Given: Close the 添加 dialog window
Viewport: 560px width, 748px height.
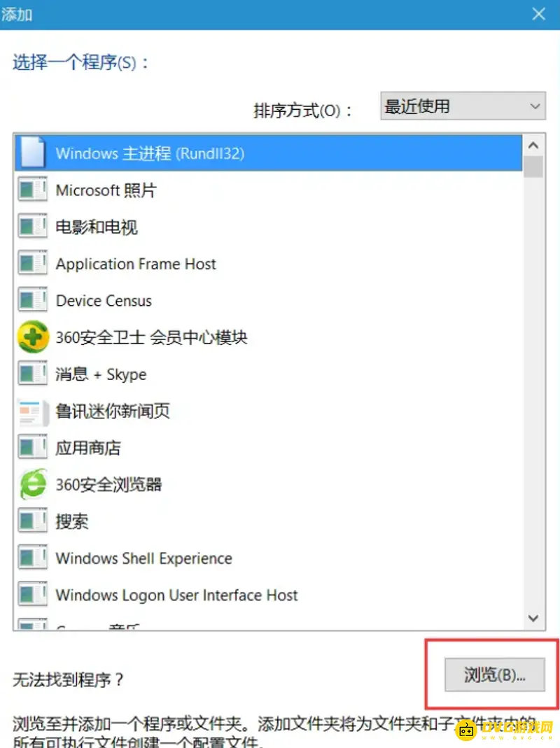Looking at the screenshot, I should point(538,14).
